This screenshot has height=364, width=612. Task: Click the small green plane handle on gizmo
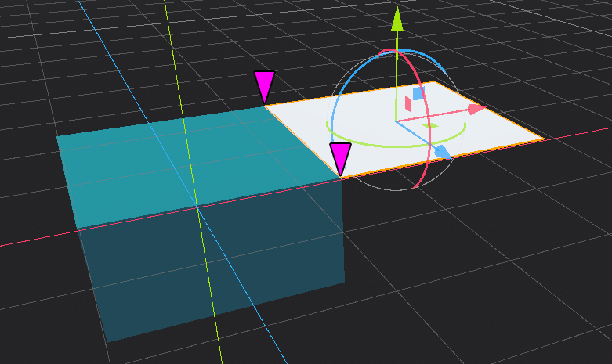pyautogui.click(x=429, y=125)
